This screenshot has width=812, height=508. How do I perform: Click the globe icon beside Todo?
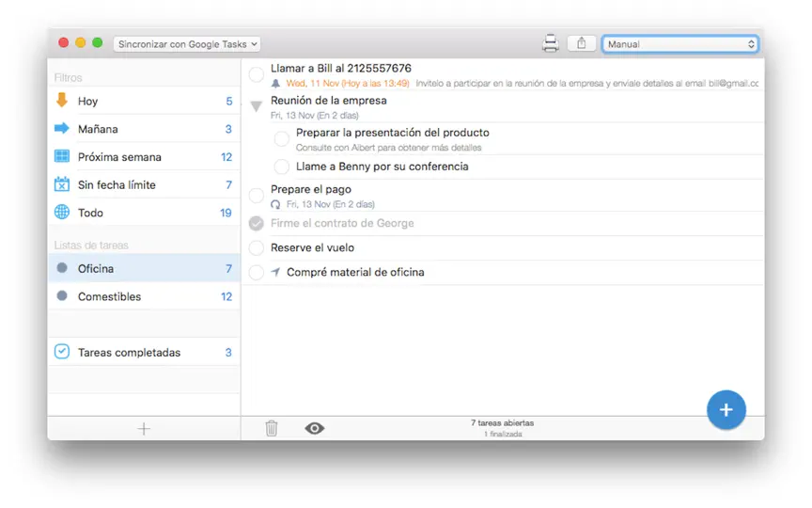point(62,212)
